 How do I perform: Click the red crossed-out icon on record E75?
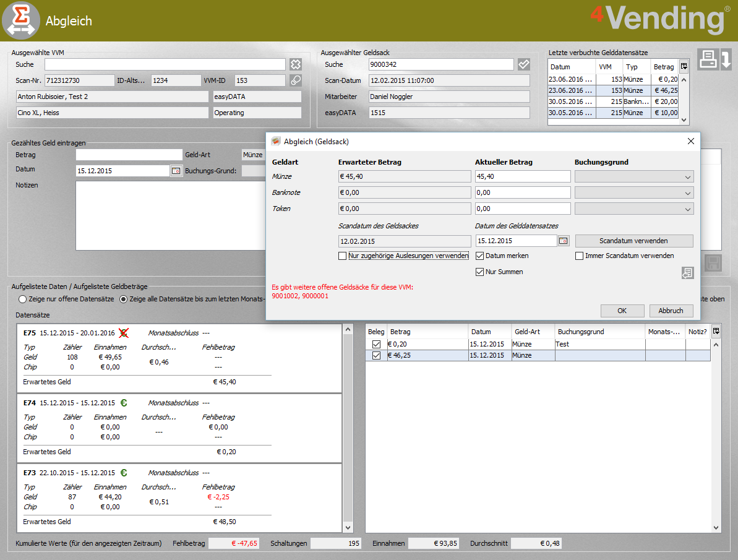coord(123,333)
